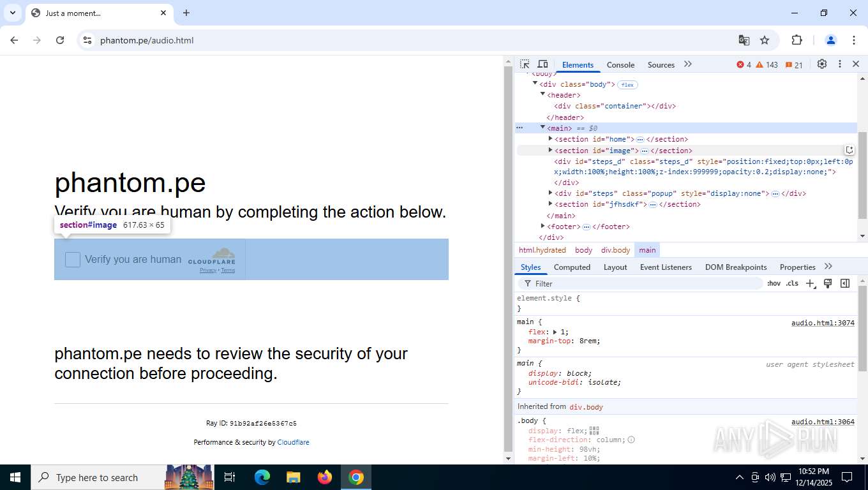Image resolution: width=868 pixels, height=490 pixels.
Task: Open the DevTools three-dot customize menu
Action: click(x=840, y=64)
